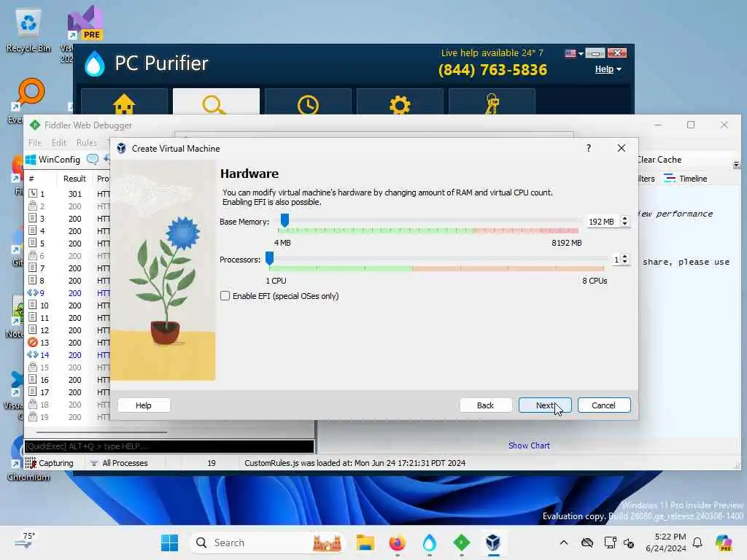This screenshot has height=560, width=747.
Task: Click the VirtualBox dialog question mark help icon
Action: pyautogui.click(x=589, y=148)
